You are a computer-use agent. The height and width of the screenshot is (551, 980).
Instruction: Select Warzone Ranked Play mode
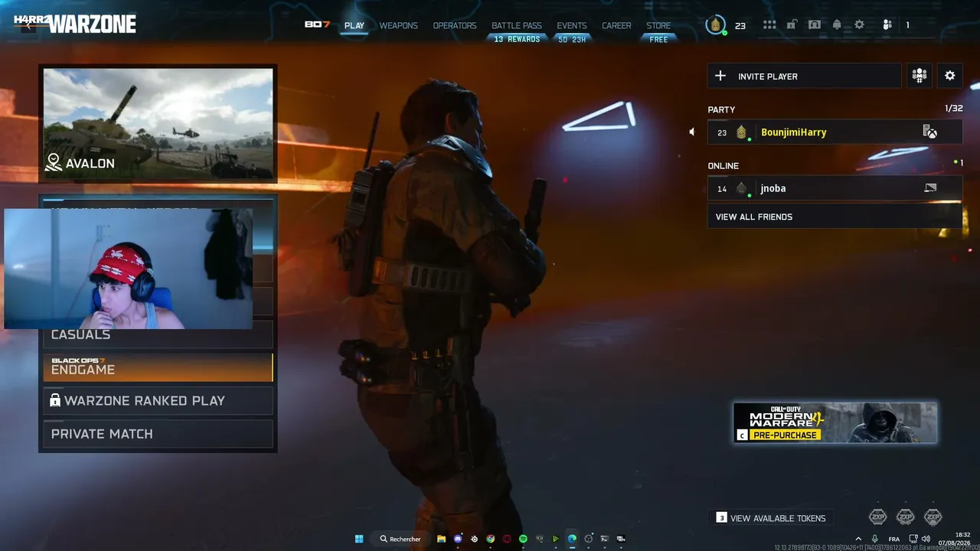point(158,400)
